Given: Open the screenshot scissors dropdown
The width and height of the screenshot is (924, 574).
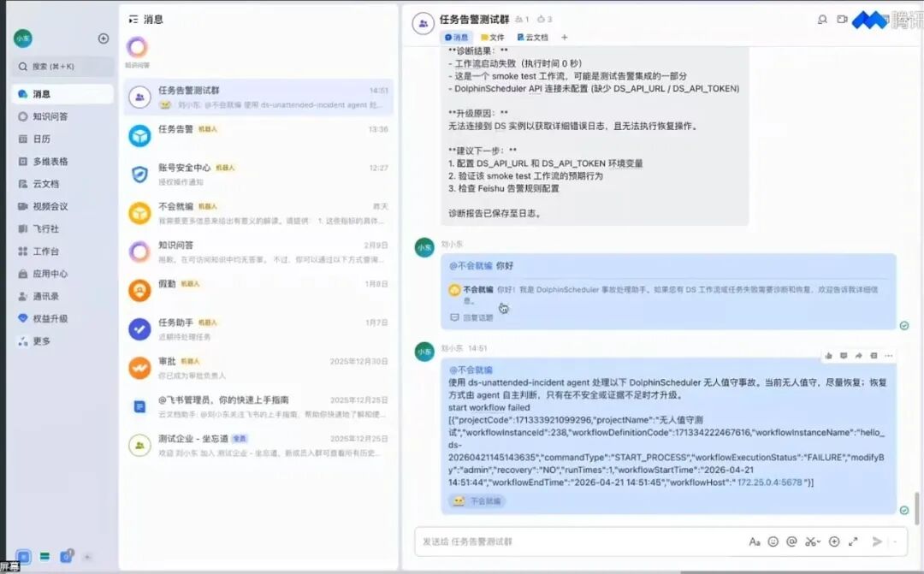Looking at the screenshot, I should click(813, 541).
